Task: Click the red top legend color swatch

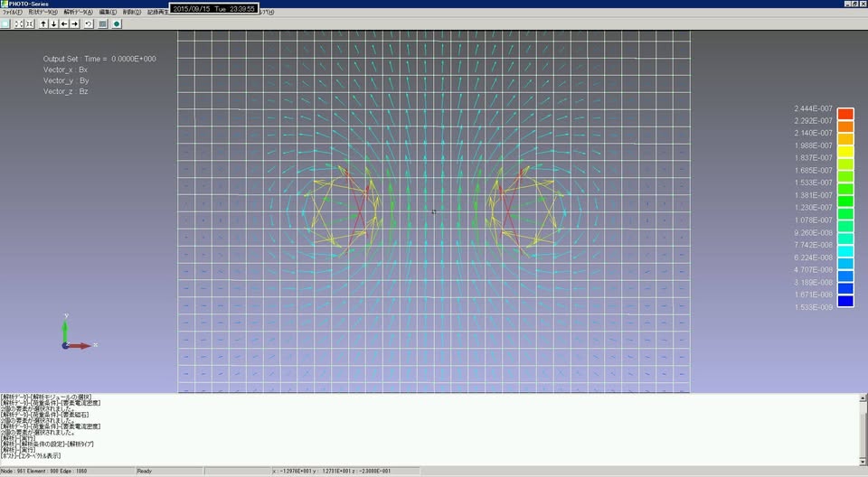Action: 845,114
